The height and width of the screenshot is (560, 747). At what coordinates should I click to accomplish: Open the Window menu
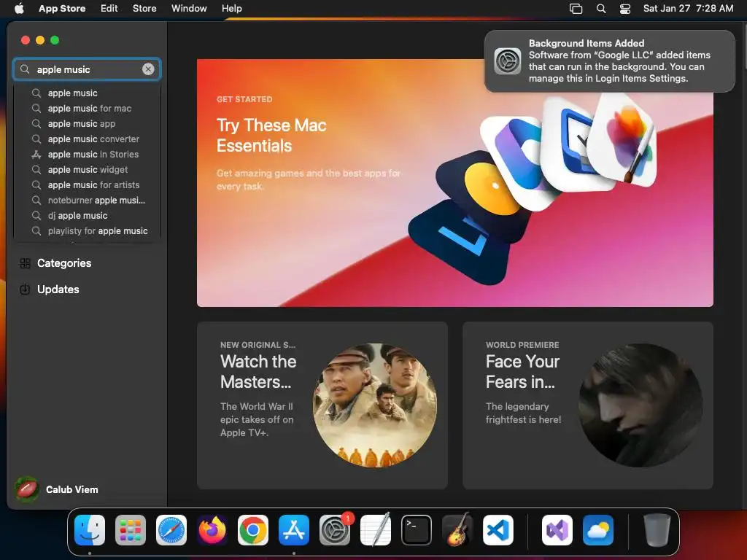pyautogui.click(x=189, y=8)
